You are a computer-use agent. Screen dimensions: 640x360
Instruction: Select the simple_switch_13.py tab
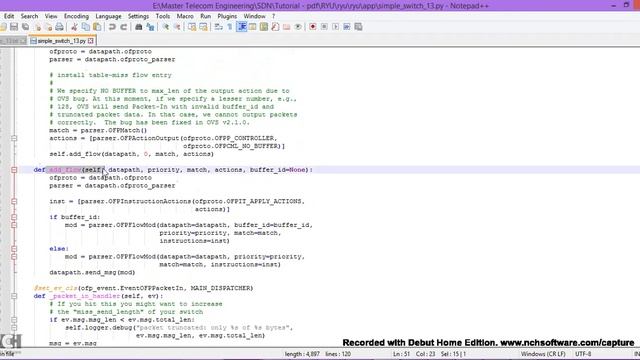[x=61, y=41]
